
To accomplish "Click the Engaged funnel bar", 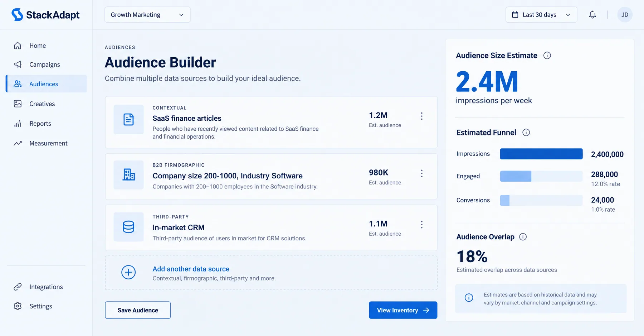I will pyautogui.click(x=541, y=176).
